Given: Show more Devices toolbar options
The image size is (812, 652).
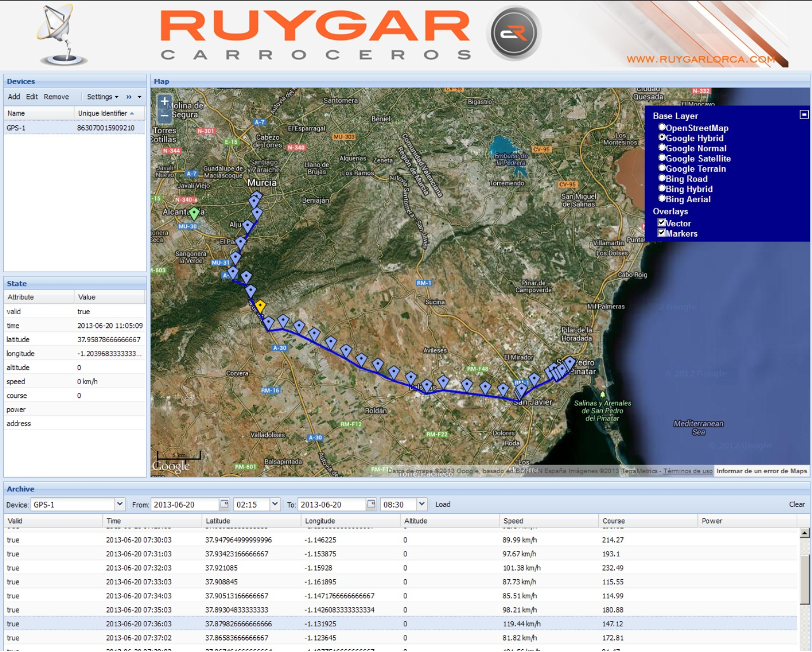Looking at the screenshot, I should [x=129, y=97].
